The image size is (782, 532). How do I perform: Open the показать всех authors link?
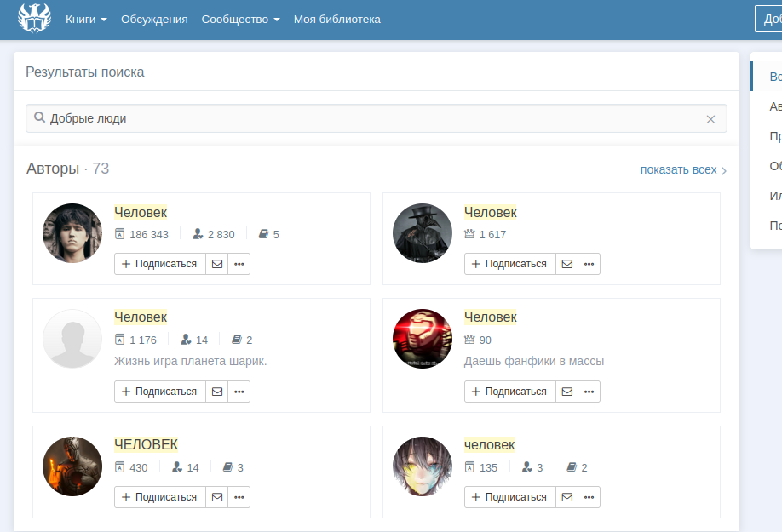[x=678, y=170]
